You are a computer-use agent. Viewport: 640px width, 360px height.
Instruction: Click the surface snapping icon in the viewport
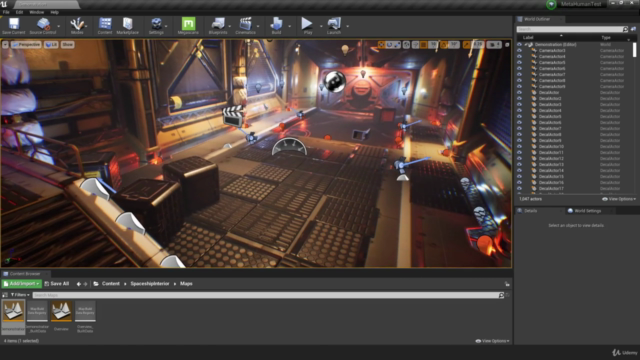(x=416, y=44)
